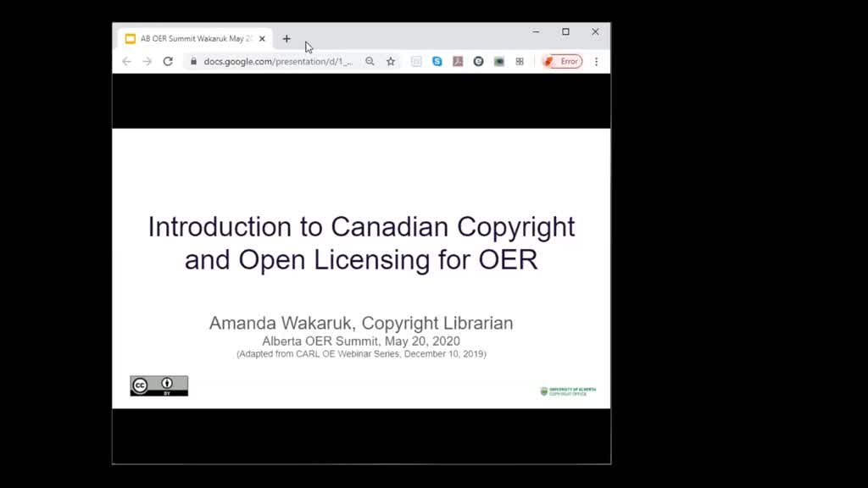The height and width of the screenshot is (488, 868).
Task: Reload the current page
Action: (x=168, y=61)
